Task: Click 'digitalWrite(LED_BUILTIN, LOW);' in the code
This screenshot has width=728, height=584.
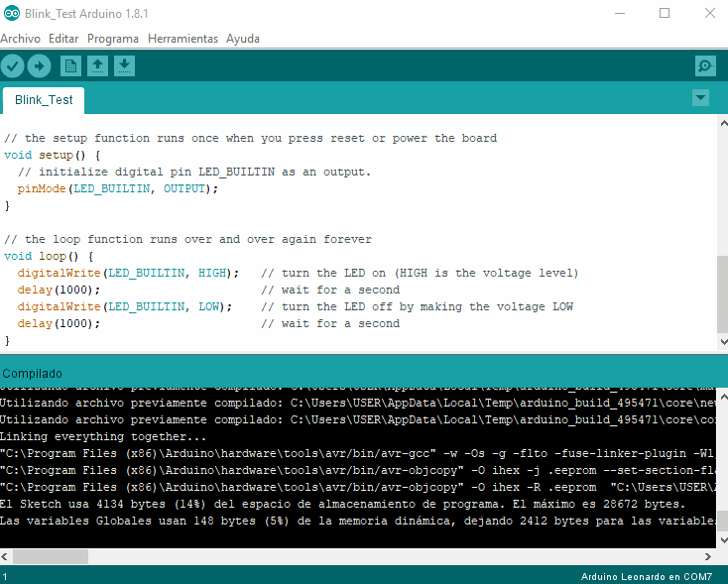Action: point(124,306)
